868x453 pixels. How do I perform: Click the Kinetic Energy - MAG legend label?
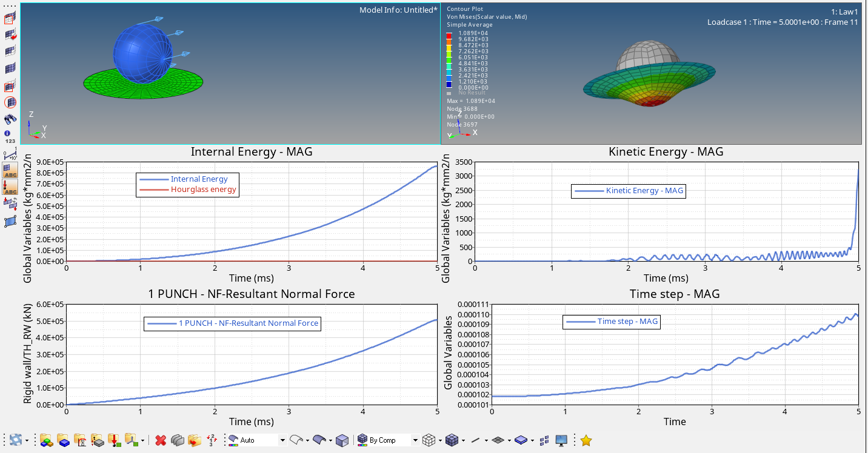(x=644, y=191)
